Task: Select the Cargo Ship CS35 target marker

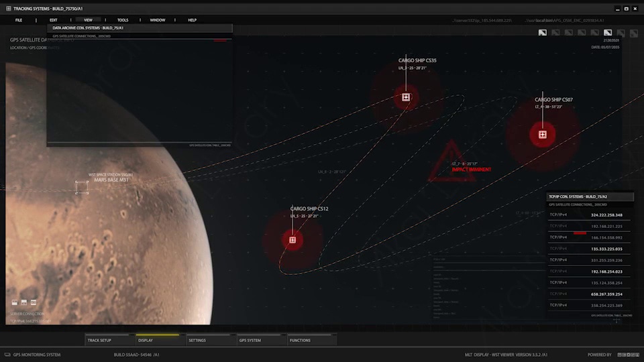Action: click(406, 97)
